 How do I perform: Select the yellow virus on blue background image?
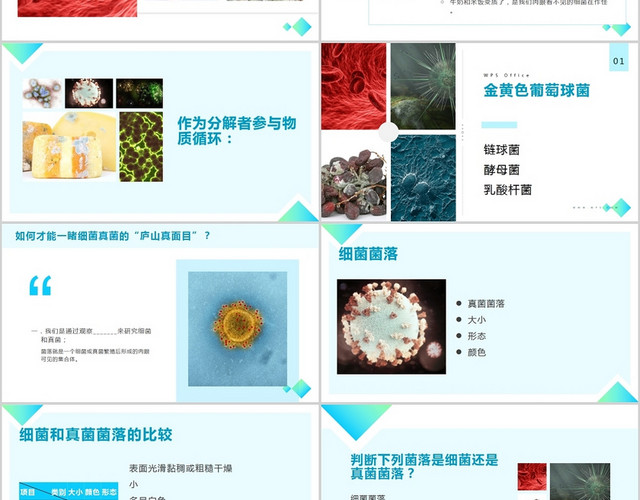tap(238, 329)
